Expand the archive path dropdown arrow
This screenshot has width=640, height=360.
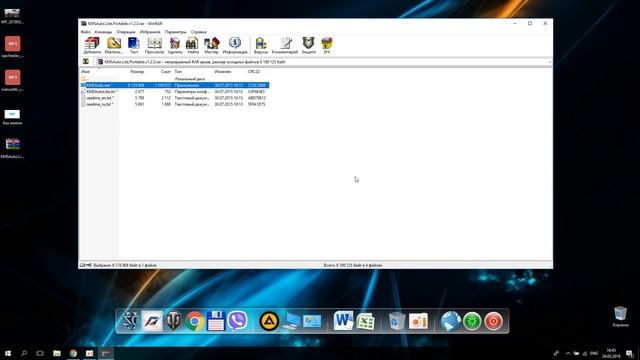(x=549, y=62)
